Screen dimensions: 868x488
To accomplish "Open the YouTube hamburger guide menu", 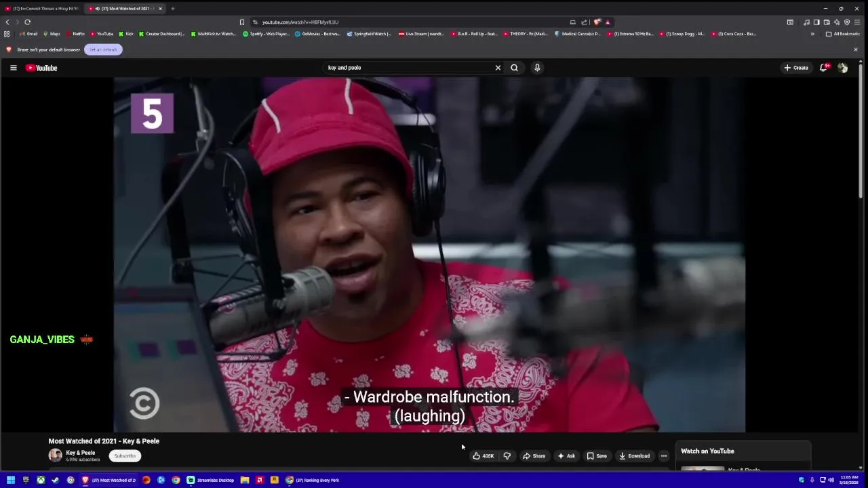I will click(13, 68).
